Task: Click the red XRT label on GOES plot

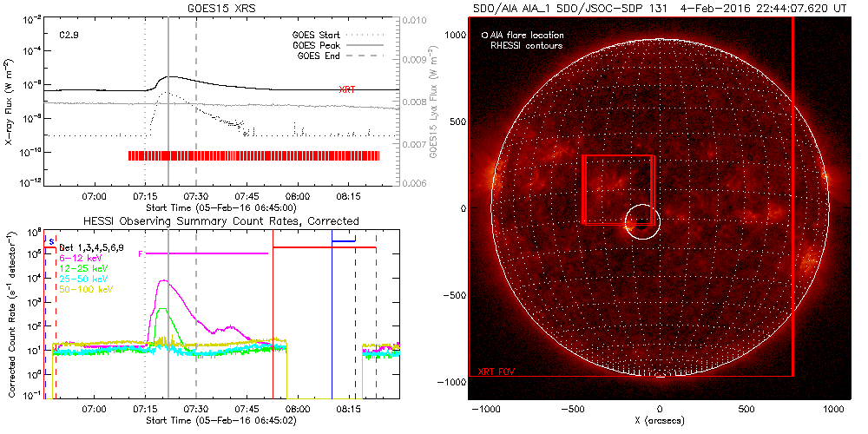Action: point(346,89)
